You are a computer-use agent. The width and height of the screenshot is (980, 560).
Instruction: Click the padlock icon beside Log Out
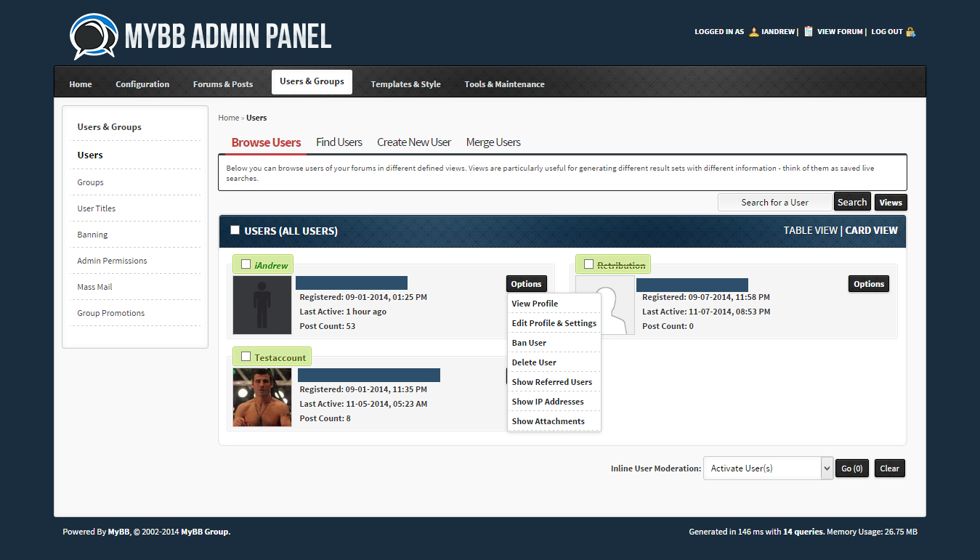[x=910, y=32]
